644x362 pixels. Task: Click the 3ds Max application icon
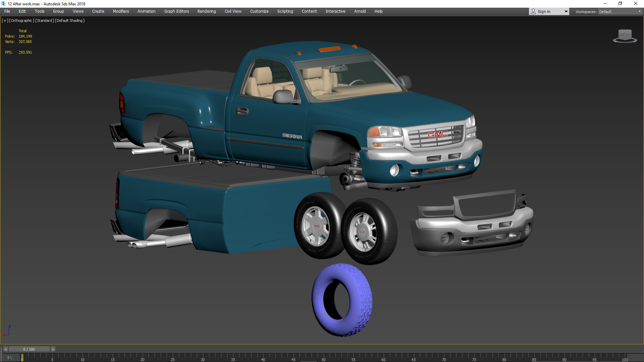pyautogui.click(x=3, y=4)
